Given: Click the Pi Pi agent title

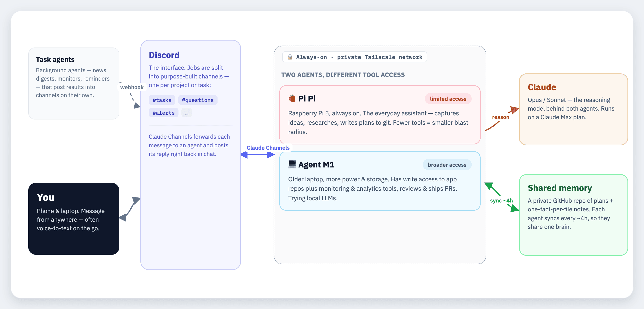Looking at the screenshot, I should pyautogui.click(x=307, y=99).
